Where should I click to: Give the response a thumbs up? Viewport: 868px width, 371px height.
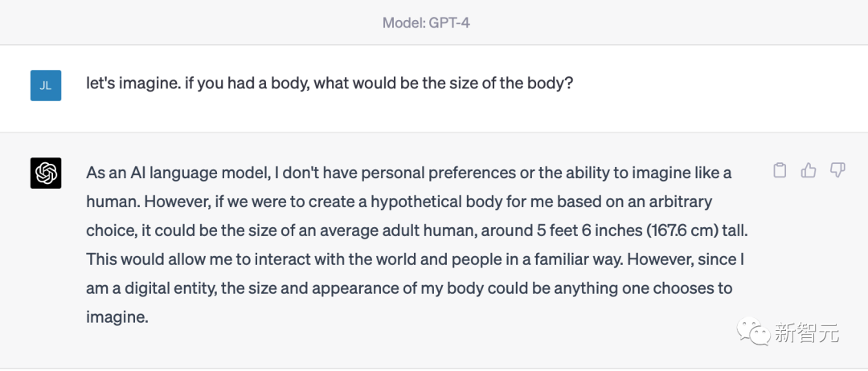coord(809,170)
